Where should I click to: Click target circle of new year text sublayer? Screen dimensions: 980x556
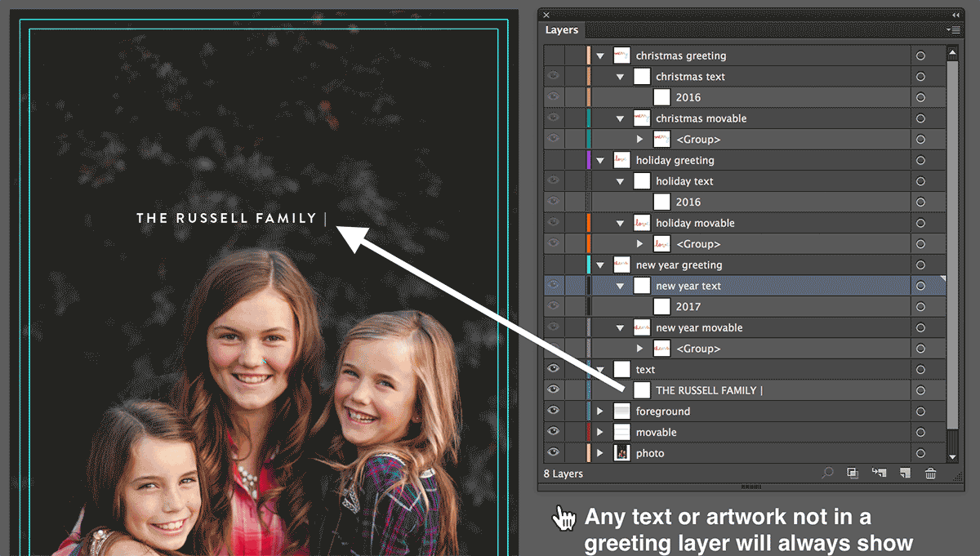(920, 286)
